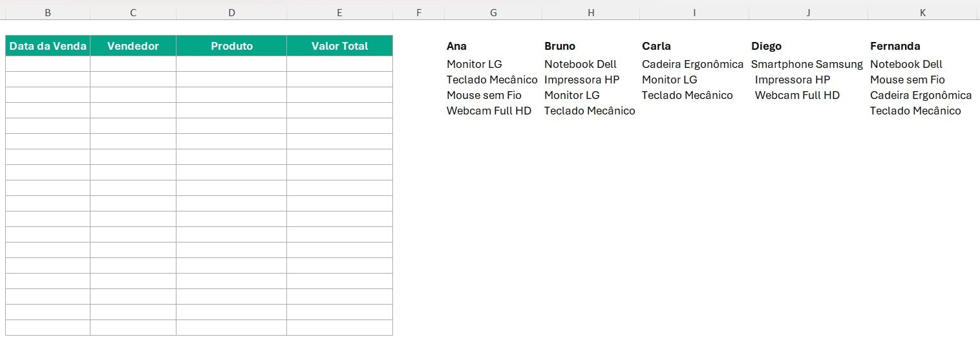This screenshot has width=980, height=346.
Task: Click 'Notebook Dell' under Fernanda
Action: click(x=906, y=64)
